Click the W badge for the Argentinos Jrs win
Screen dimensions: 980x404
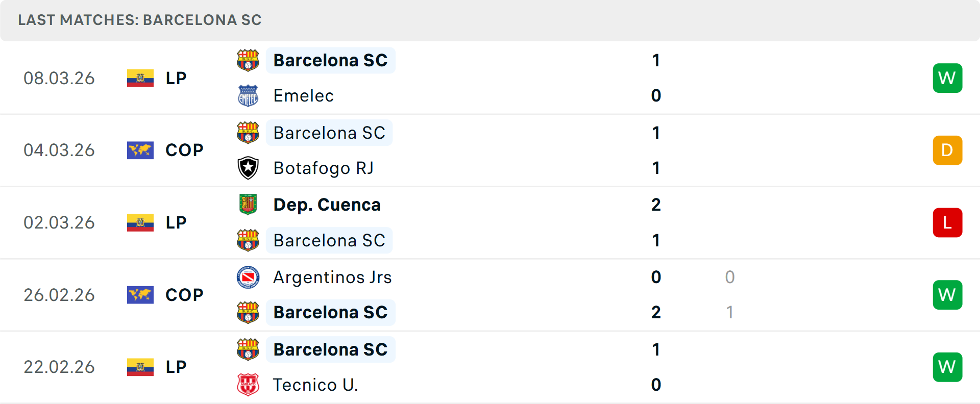point(947,295)
